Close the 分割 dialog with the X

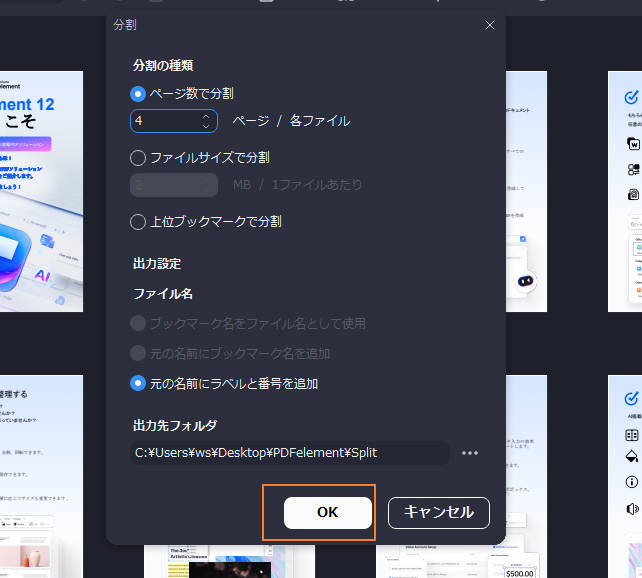(x=489, y=25)
